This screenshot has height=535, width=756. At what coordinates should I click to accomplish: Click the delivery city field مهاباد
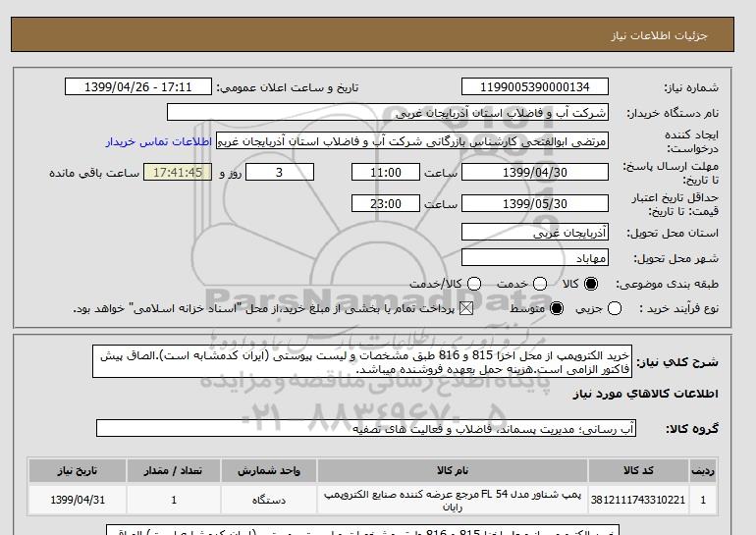535,258
